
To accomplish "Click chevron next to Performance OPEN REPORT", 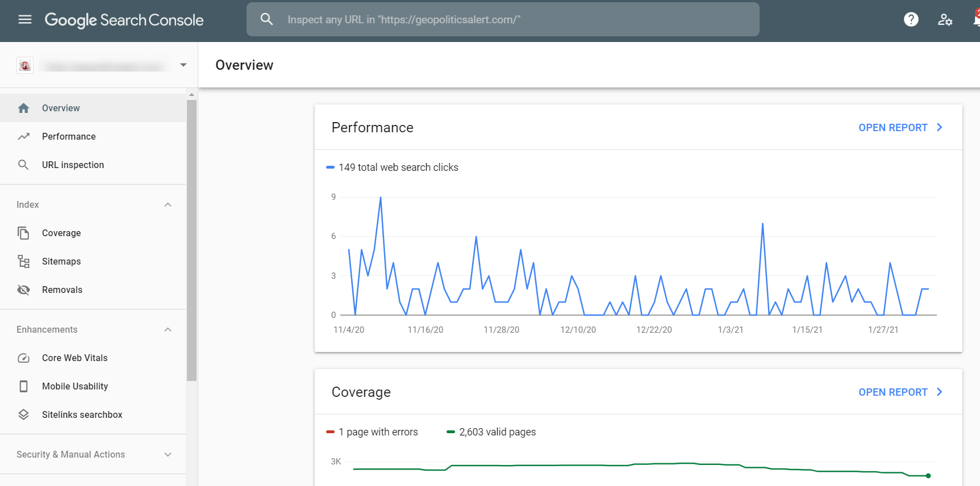I will (x=940, y=127).
